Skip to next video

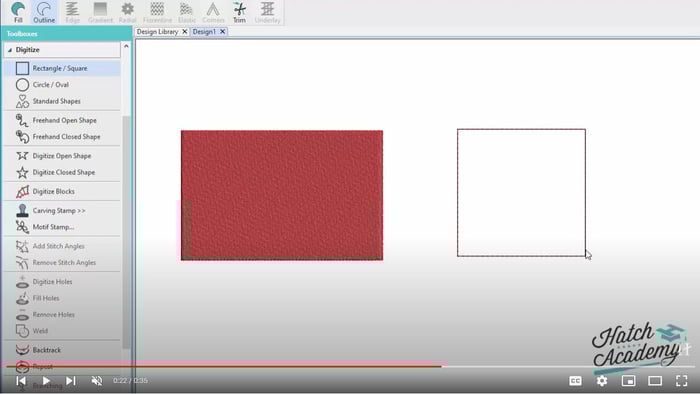(71, 381)
